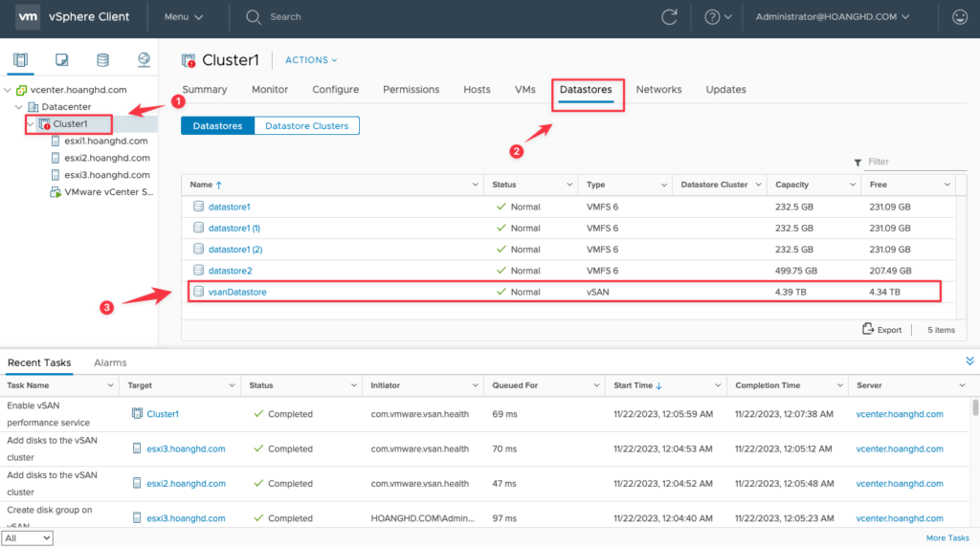
Task: Open Networking inventory view icon
Action: [144, 60]
